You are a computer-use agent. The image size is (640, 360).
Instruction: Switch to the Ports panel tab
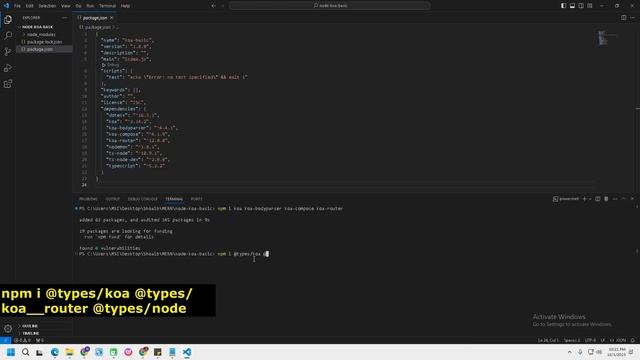196,199
